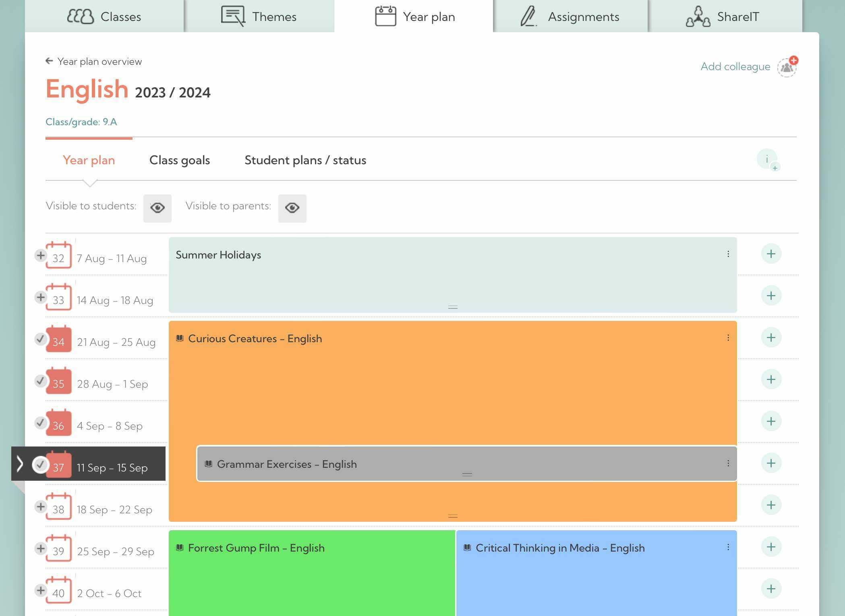Open the info icon near the tabs
Viewport: 845px width, 616px height.
[767, 159]
